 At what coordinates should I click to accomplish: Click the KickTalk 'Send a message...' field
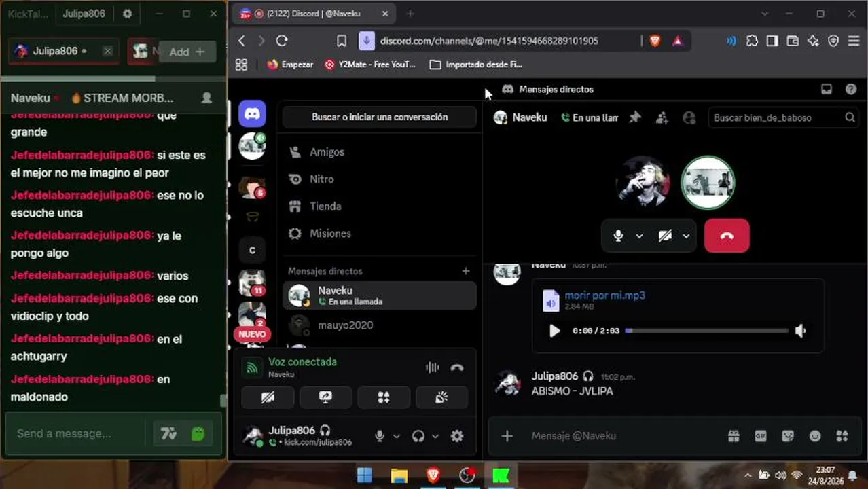tap(75, 433)
